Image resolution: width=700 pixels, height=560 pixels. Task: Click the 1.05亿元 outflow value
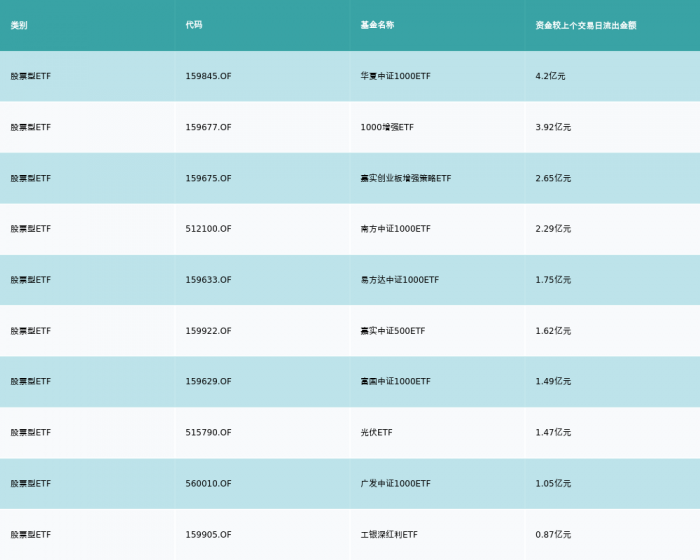553,484
